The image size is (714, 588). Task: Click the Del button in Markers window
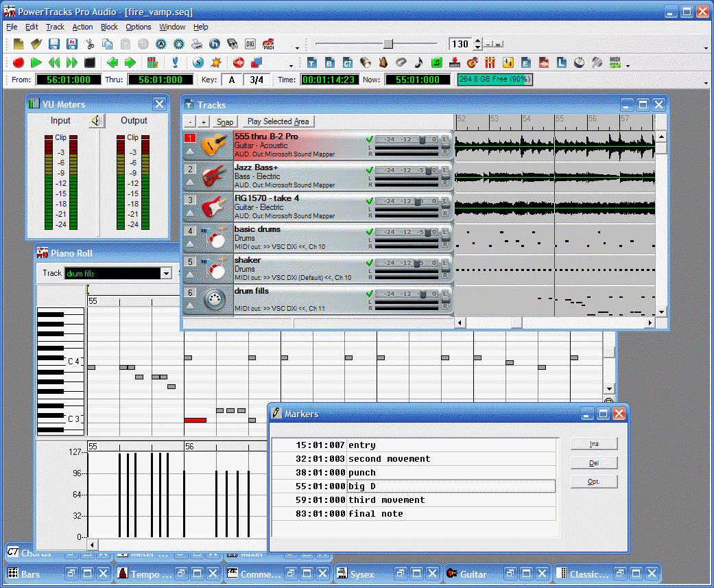[x=594, y=462]
